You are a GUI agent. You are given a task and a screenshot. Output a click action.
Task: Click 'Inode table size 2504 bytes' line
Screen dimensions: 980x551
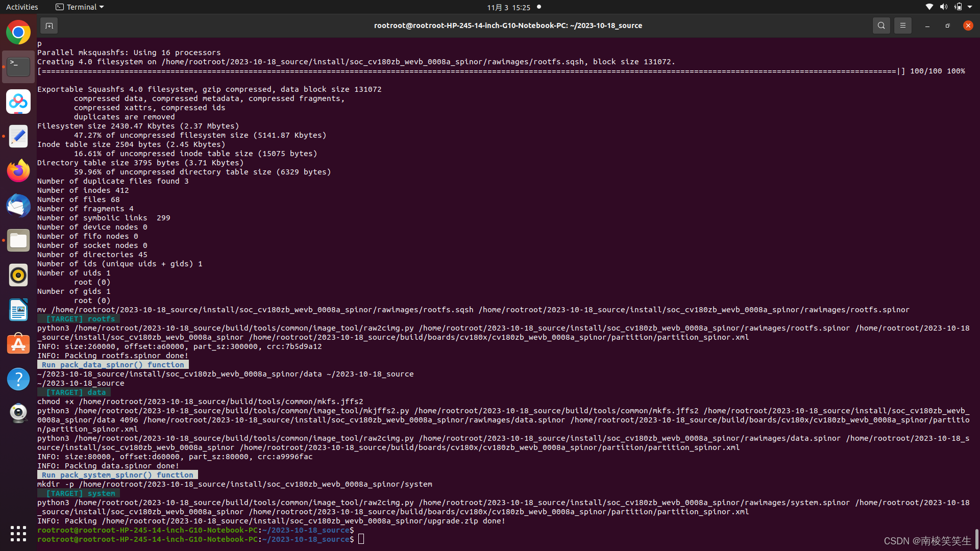(x=131, y=144)
